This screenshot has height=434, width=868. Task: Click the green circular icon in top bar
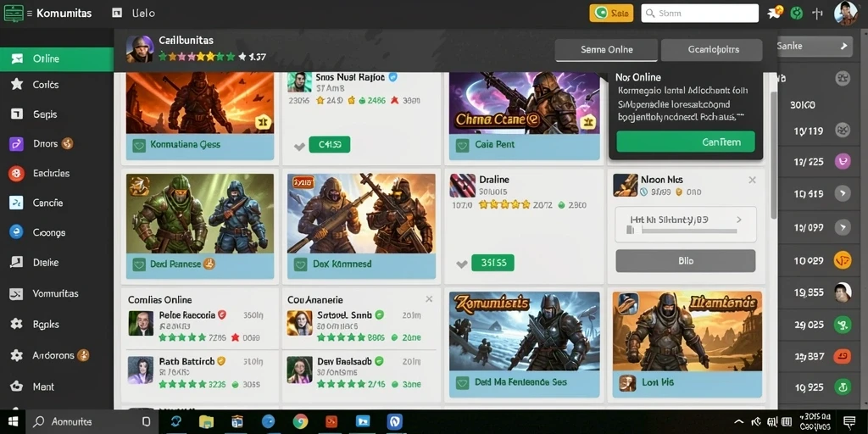point(796,14)
